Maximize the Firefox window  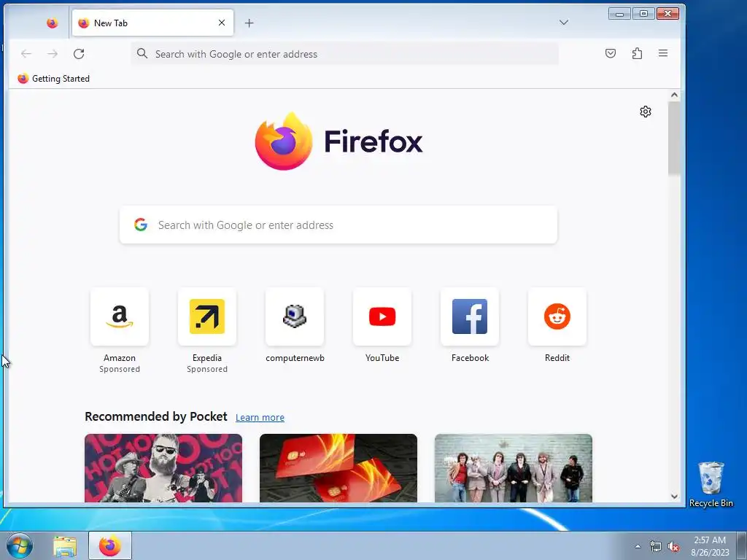coord(643,14)
